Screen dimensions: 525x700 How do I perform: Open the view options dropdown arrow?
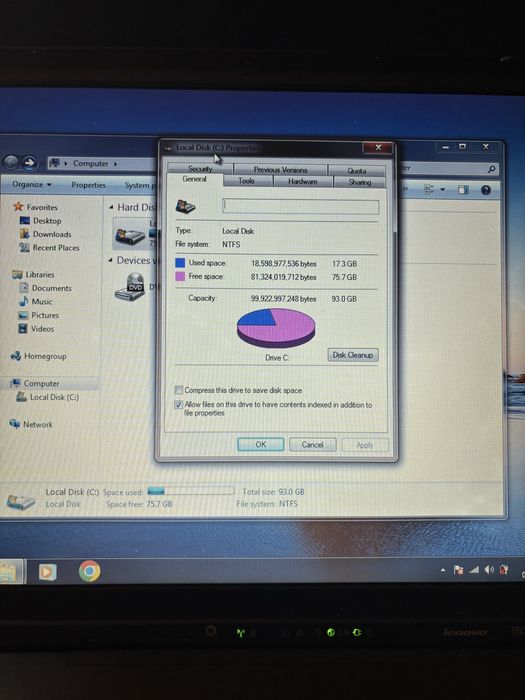pyautogui.click(x=442, y=190)
